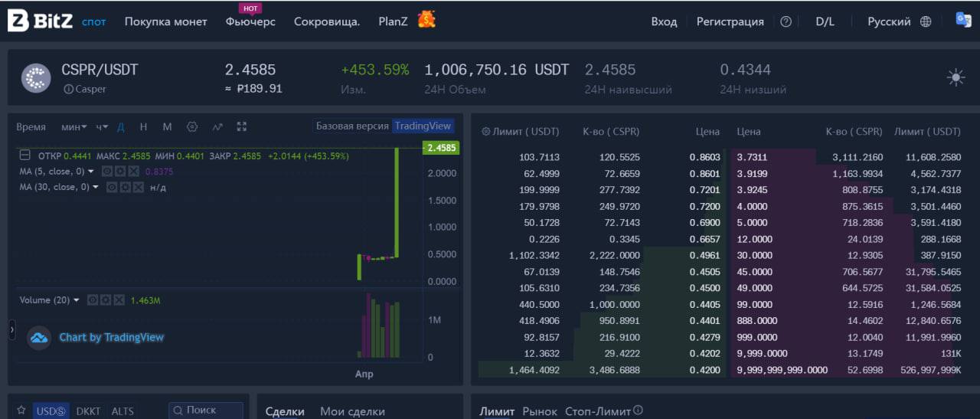Open MA 30 indicator settings
Image resolution: width=980 pixels, height=419 pixels.
pos(125,187)
